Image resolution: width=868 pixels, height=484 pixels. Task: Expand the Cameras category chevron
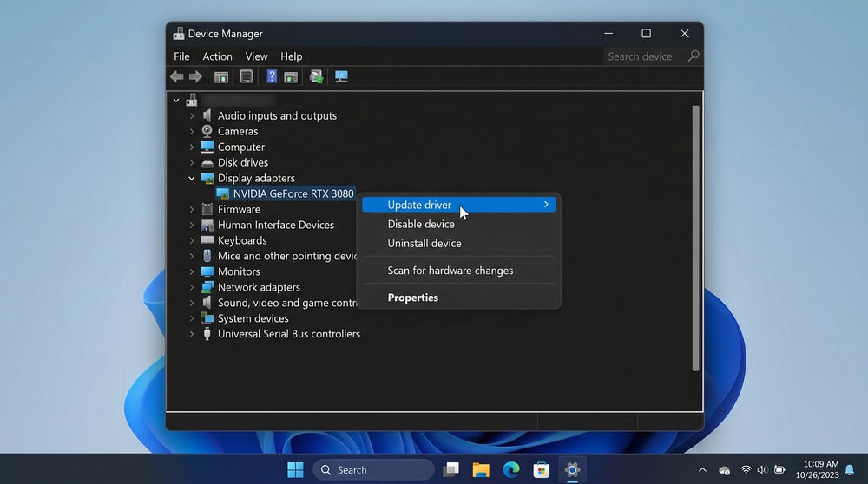click(x=192, y=131)
